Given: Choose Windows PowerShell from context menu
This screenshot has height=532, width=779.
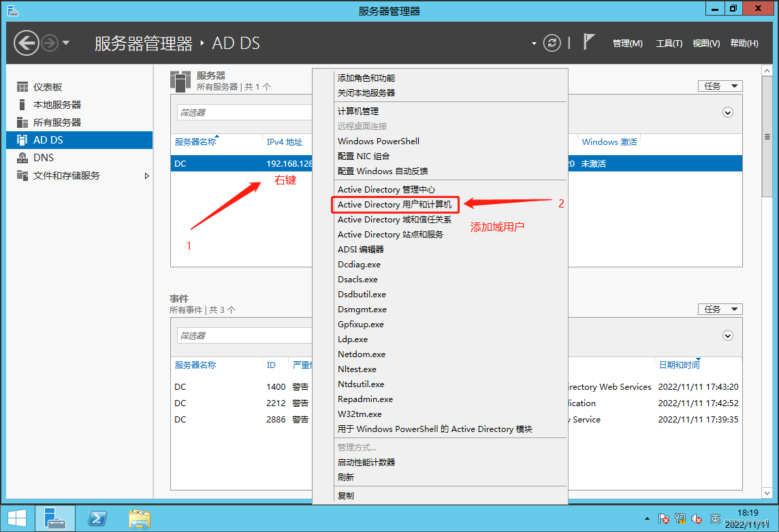Looking at the screenshot, I should 379,142.
